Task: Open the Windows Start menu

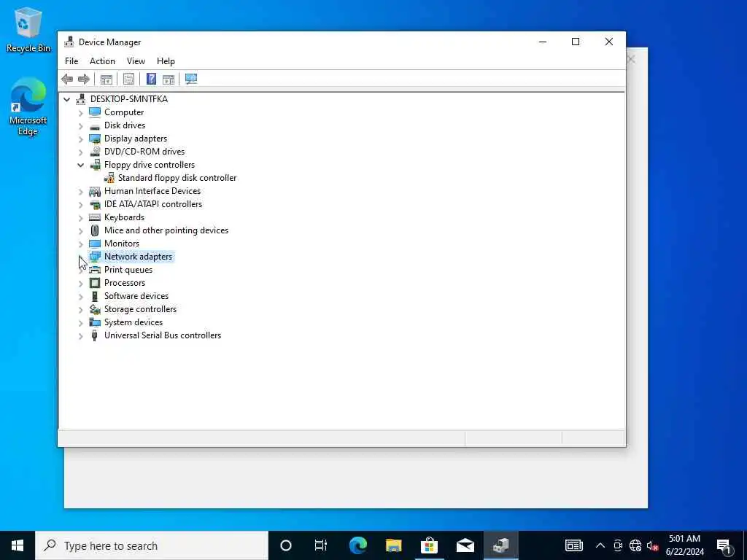Action: pyautogui.click(x=18, y=545)
